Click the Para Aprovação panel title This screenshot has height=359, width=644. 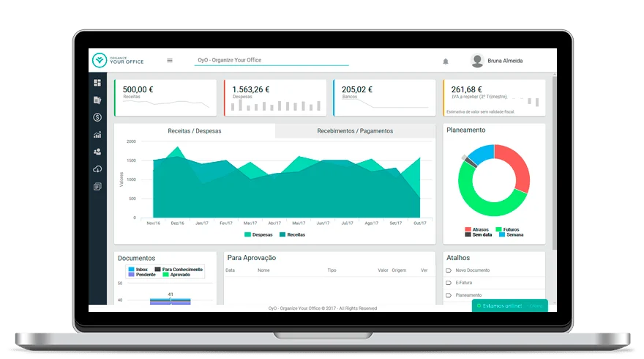coord(251,258)
